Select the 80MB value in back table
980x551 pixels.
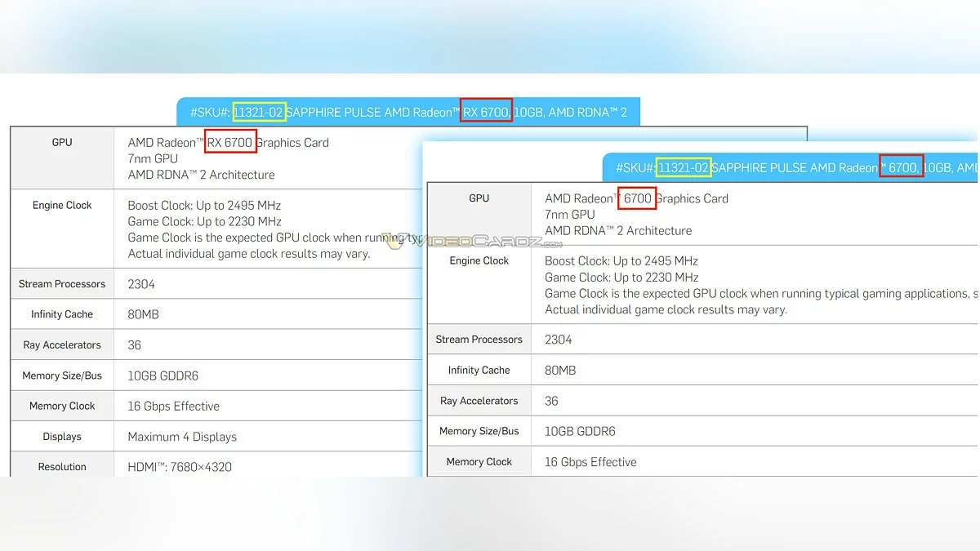(143, 314)
